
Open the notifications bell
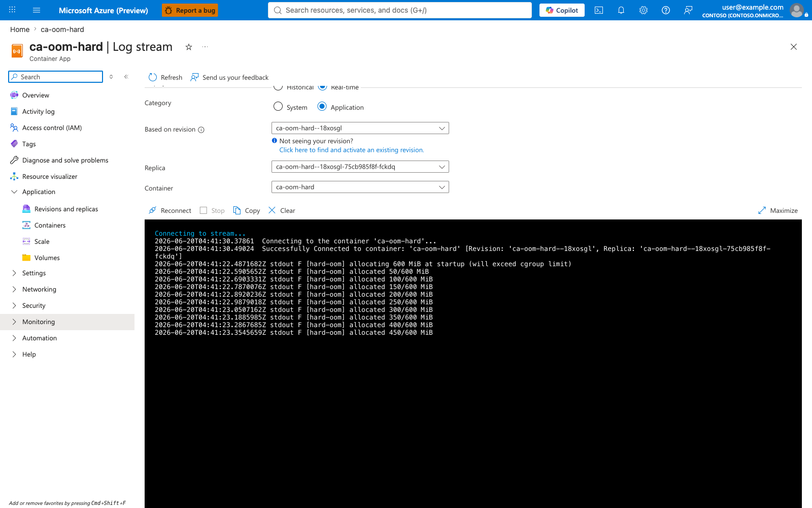621,10
